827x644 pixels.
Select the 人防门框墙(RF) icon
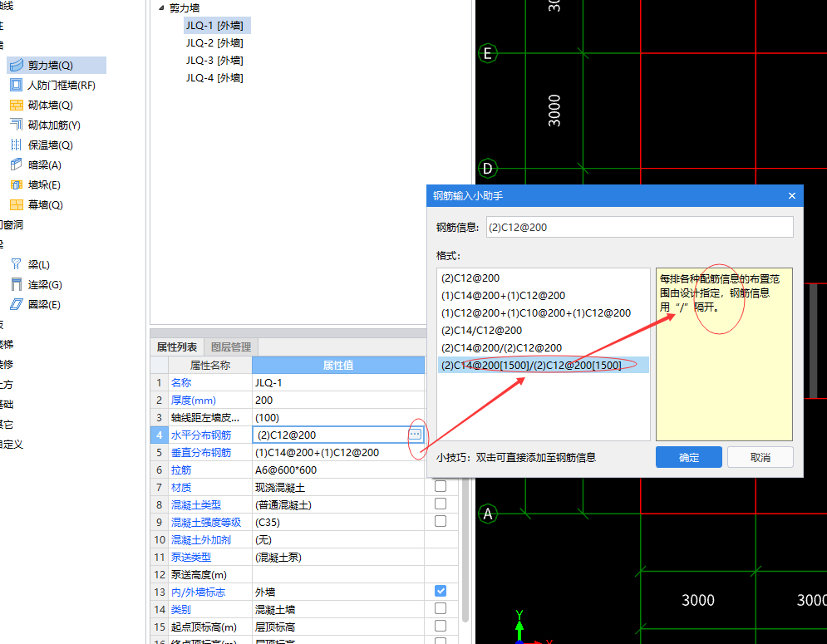pos(17,85)
